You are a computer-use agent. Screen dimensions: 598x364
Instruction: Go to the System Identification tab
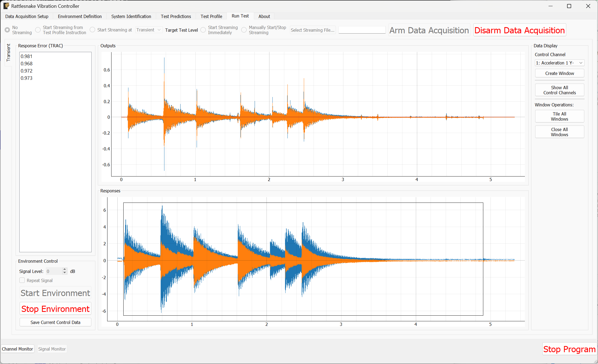click(131, 16)
